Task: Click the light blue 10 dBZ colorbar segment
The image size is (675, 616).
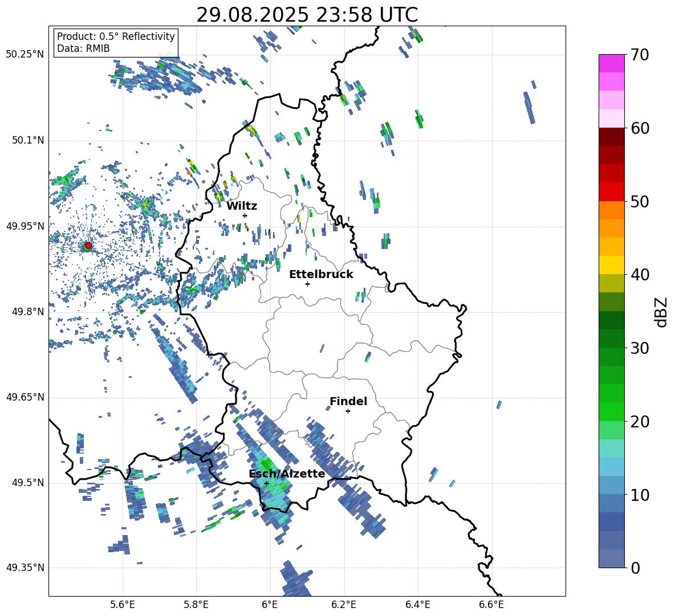Action: point(612,486)
